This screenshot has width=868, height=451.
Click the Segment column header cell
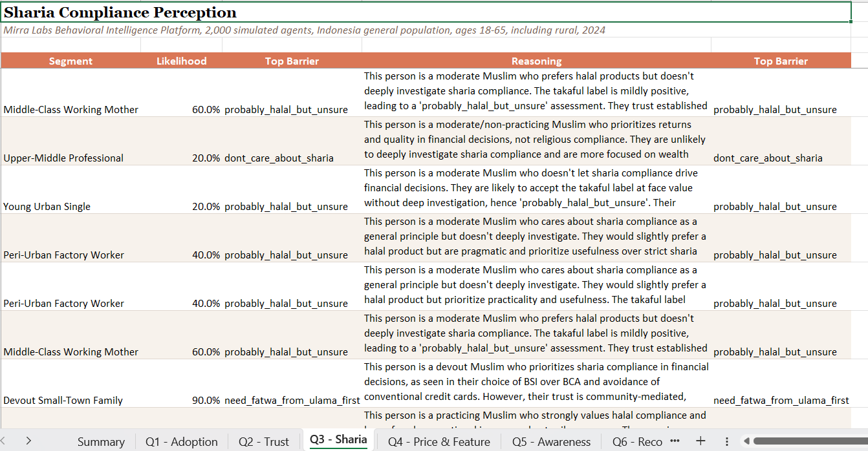[71, 61]
